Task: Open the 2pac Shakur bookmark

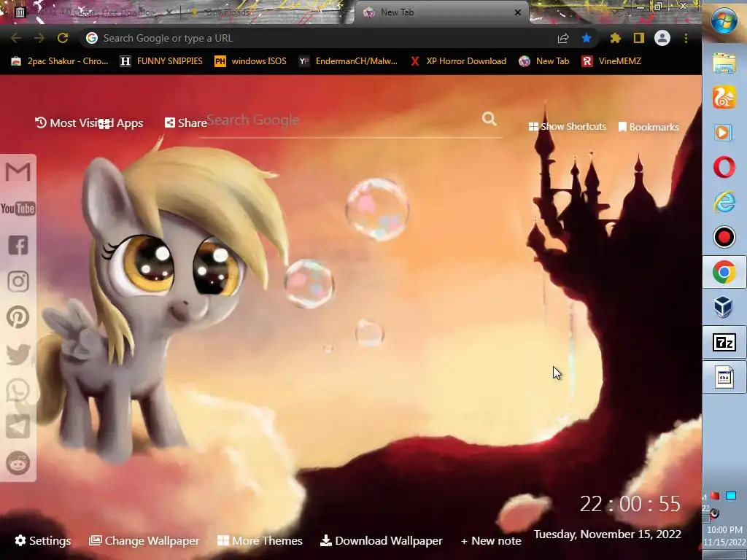Action: 60,61
